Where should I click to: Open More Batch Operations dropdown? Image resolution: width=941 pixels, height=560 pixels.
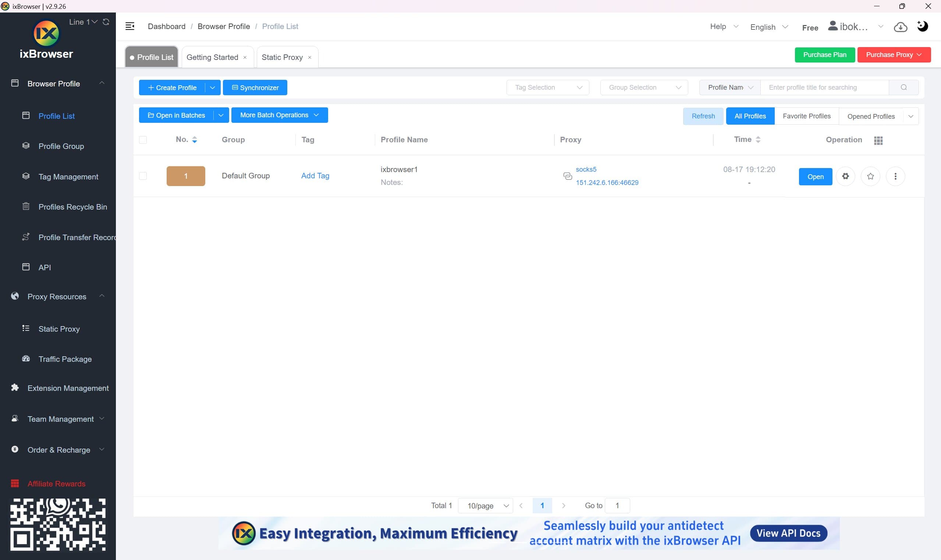[x=279, y=115]
